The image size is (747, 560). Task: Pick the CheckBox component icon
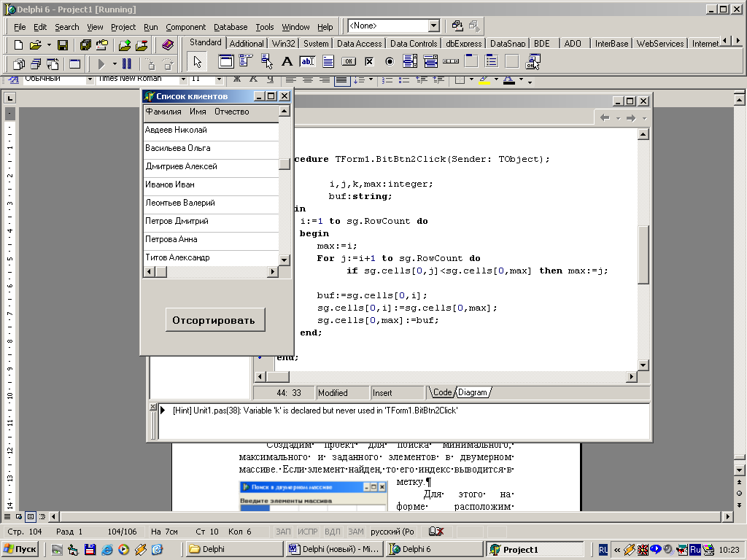click(x=369, y=61)
